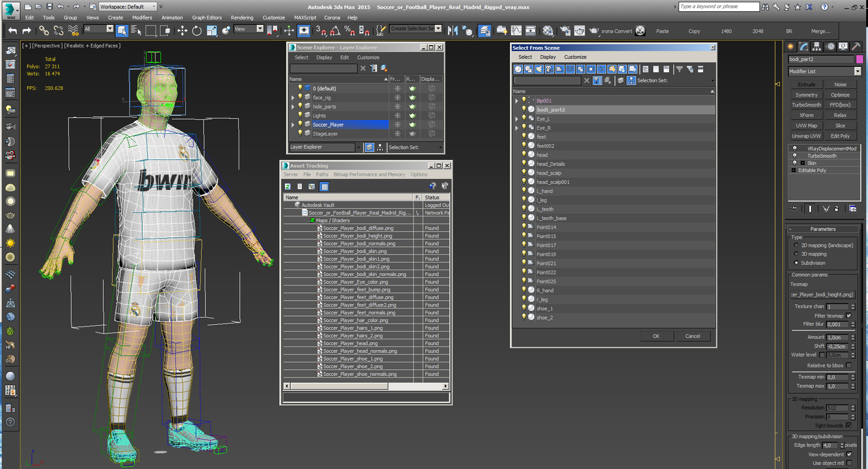Screen dimensions: 868x469
Task: Click the Undo arrow in main toolbar
Action: (x=12, y=30)
